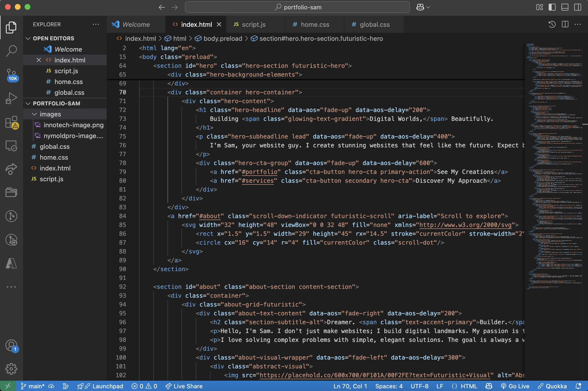Screen dimensions: 588x391
Task: Click LF end-of-line indicator
Action: pos(440,386)
